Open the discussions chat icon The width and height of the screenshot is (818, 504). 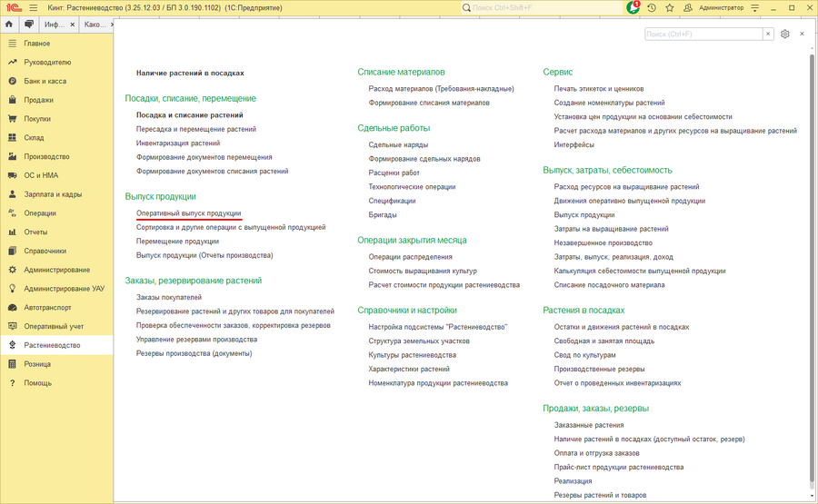pyautogui.click(x=29, y=25)
